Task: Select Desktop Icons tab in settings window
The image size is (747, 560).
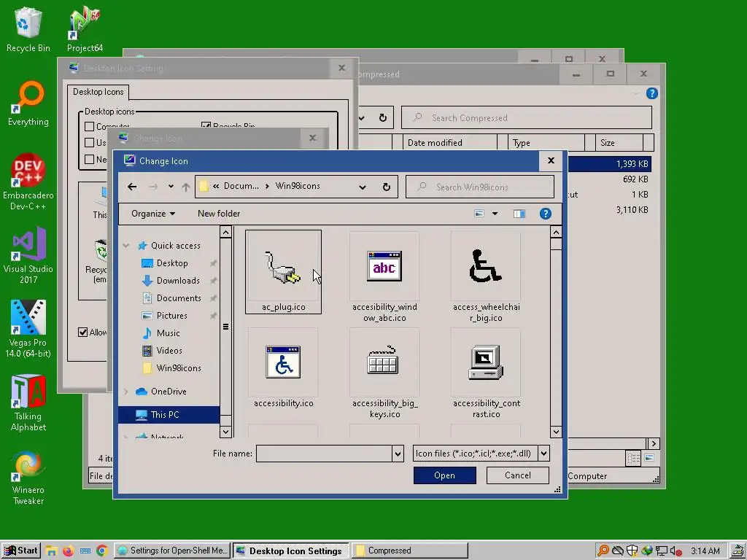Action: coord(98,92)
